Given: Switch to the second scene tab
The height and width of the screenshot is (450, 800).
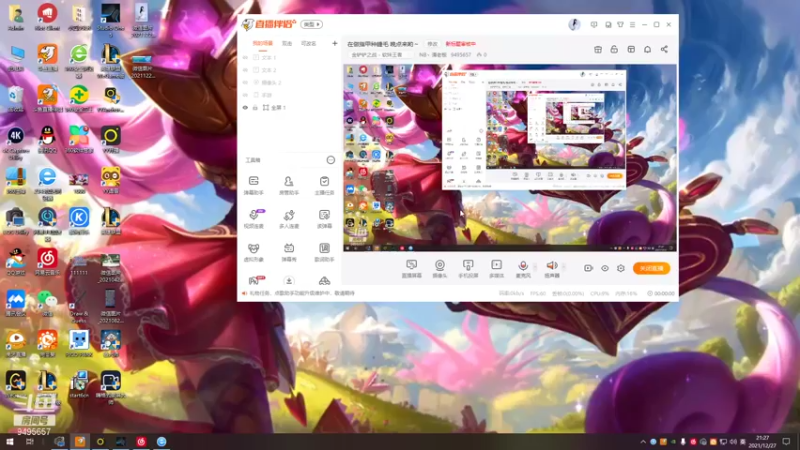Looking at the screenshot, I should coord(287,44).
